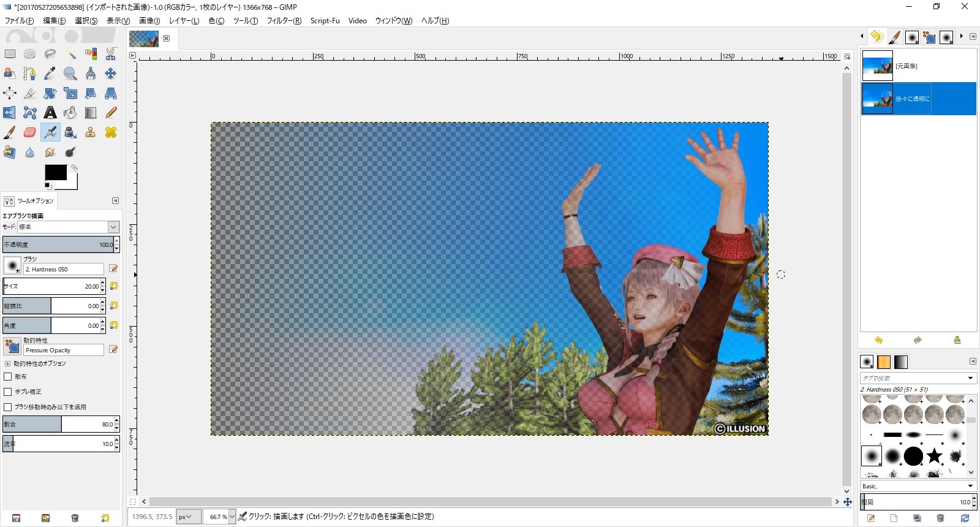Select the Fuzzy Select magic wand tool
The image size is (980, 527).
tap(70, 54)
